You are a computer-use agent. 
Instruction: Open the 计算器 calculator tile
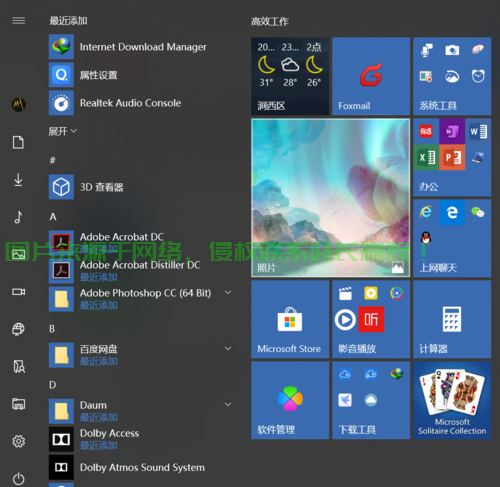[x=452, y=319]
